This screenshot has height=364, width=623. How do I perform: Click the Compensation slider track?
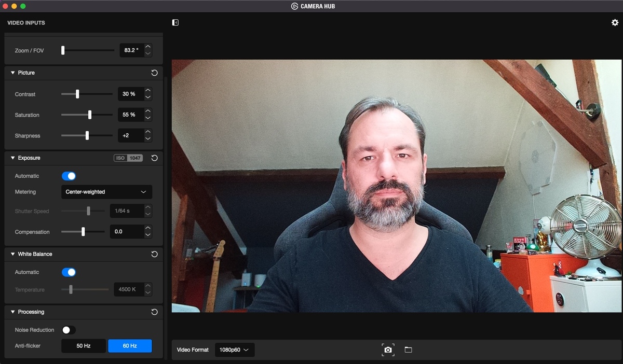tap(83, 232)
